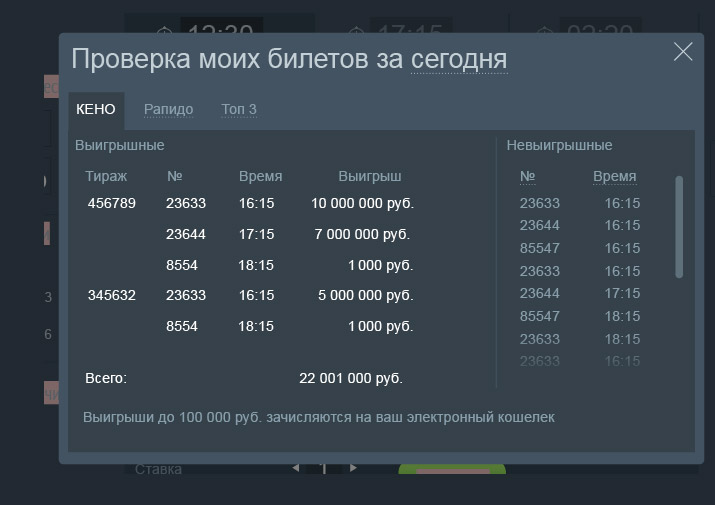Viewport: 715px width, 505px height.
Task: Select non-winning ticket 85547 at 16:15
Action: pos(540,248)
